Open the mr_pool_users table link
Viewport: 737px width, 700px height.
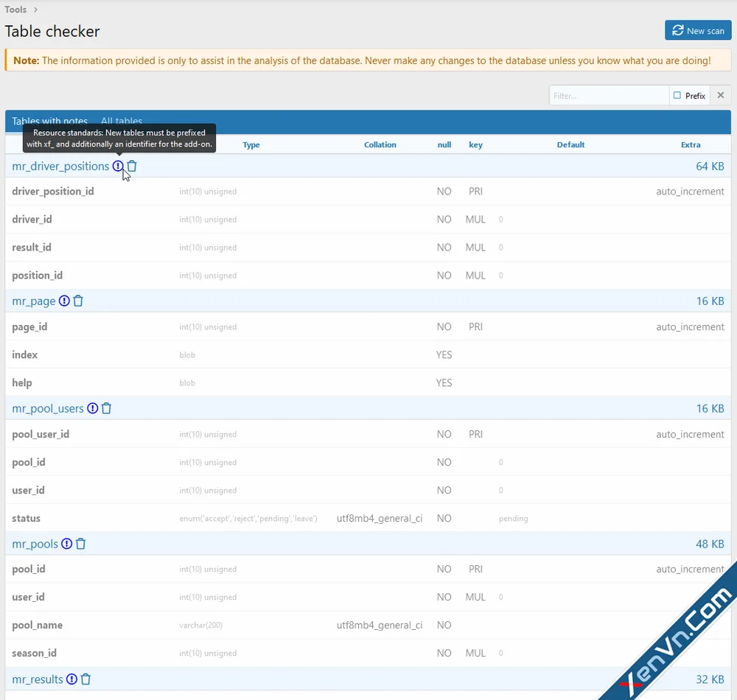(48, 408)
